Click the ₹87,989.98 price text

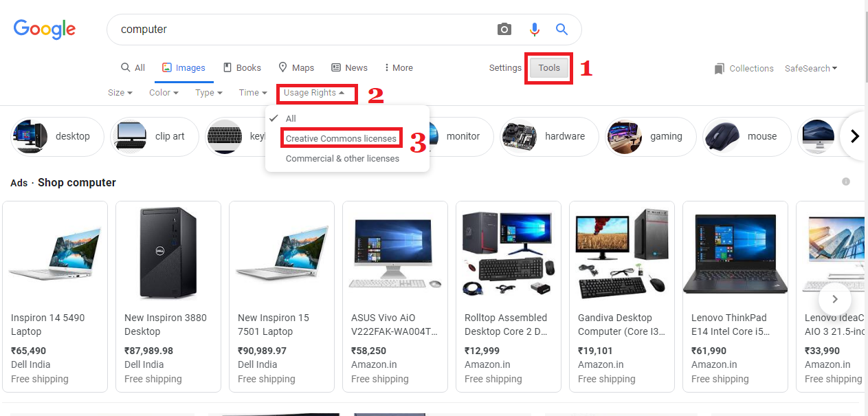coord(148,351)
